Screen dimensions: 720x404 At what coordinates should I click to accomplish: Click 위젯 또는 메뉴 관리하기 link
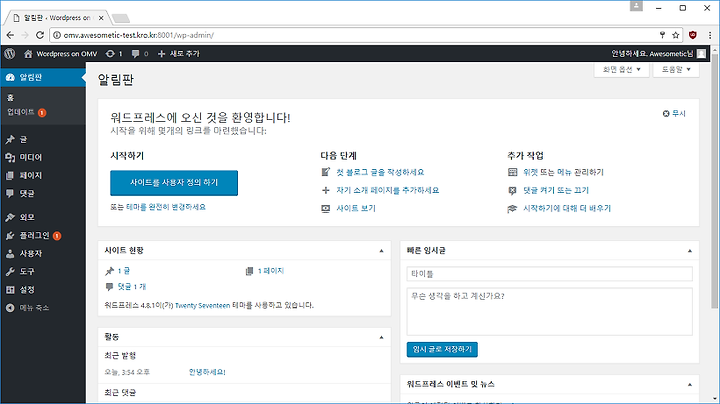pyautogui.click(x=563, y=172)
